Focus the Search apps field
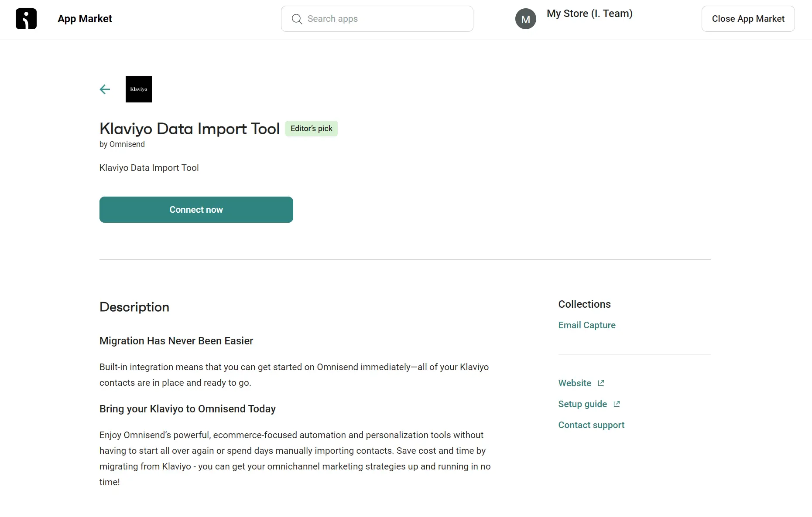This screenshot has height=517, width=812. pyautogui.click(x=377, y=19)
